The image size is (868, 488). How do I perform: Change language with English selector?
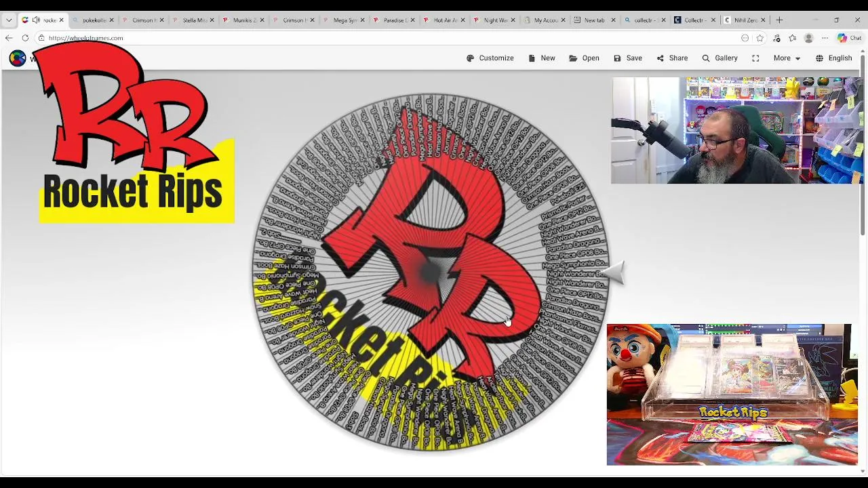pyautogui.click(x=833, y=58)
